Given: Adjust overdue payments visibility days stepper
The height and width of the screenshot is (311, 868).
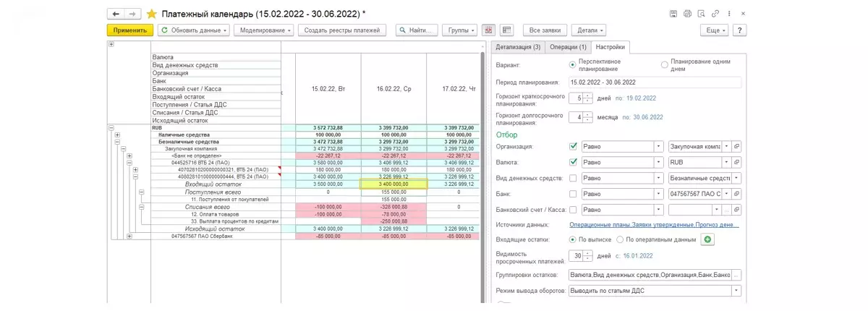Looking at the screenshot, I should click(587, 255).
